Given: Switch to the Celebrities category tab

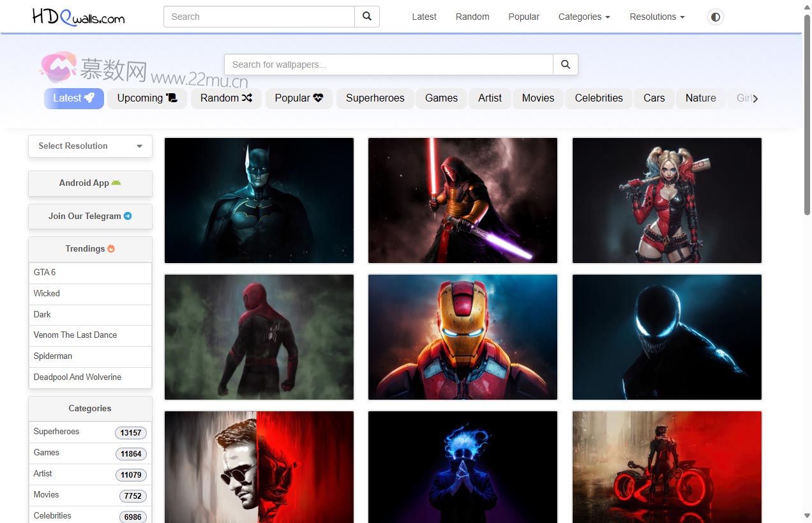Looking at the screenshot, I should point(598,98).
